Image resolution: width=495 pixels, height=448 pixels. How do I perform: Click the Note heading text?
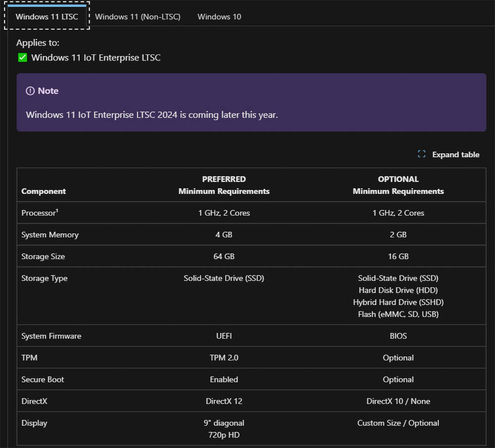[48, 91]
